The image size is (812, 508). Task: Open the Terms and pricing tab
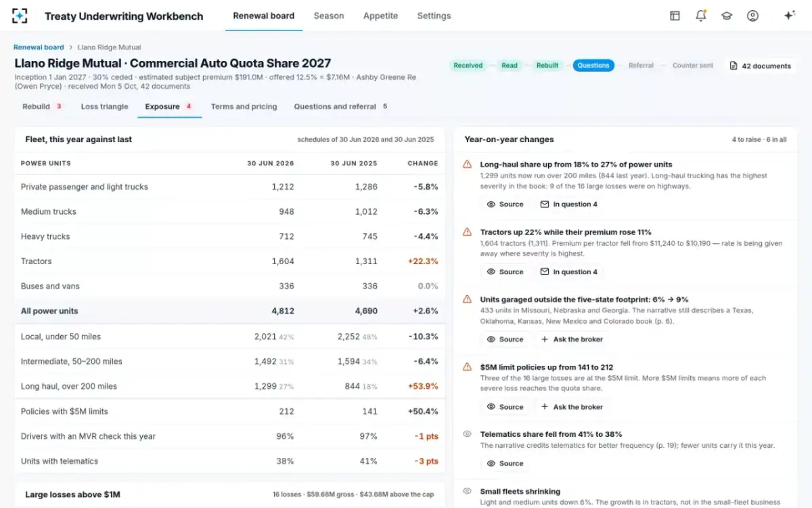[x=244, y=106]
